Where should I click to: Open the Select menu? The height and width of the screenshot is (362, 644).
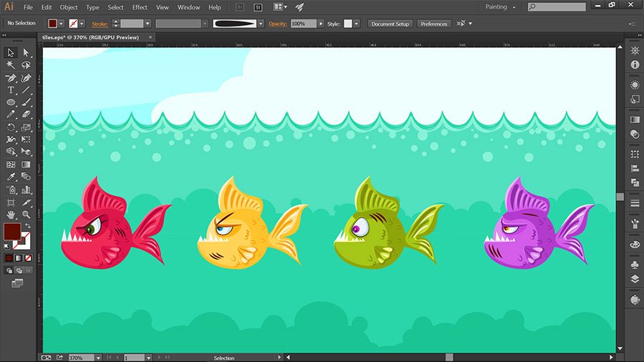pyautogui.click(x=115, y=7)
